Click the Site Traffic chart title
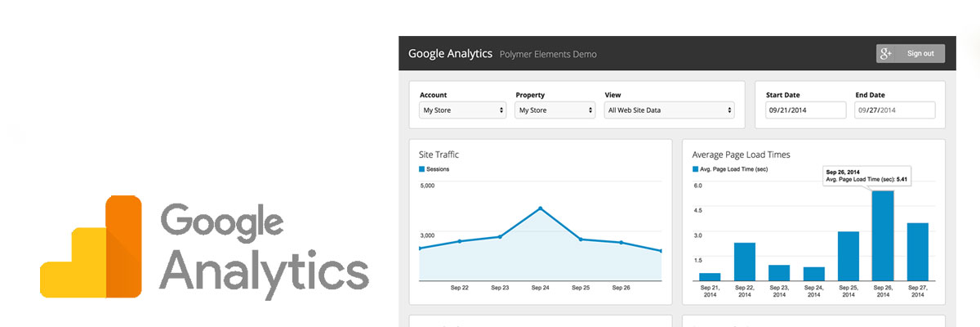Screen dimensions: 980x327 click(439, 154)
